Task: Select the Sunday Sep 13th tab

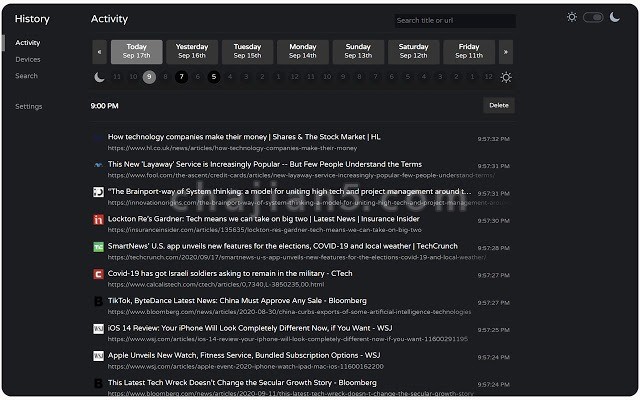Action: [358, 52]
